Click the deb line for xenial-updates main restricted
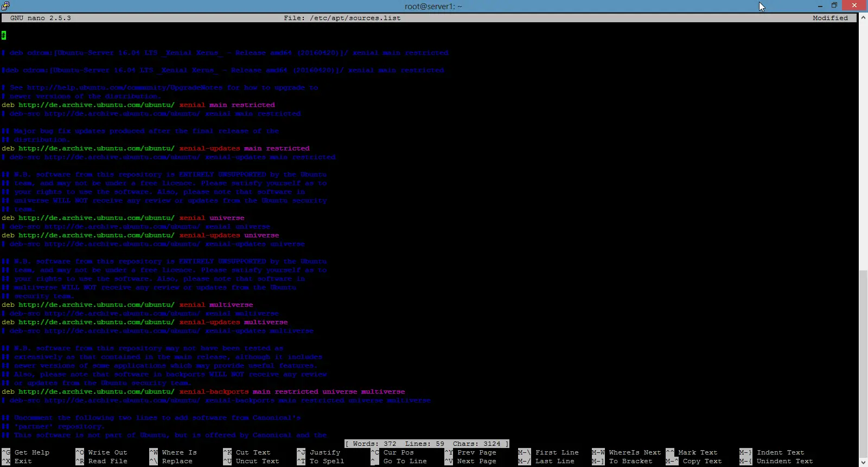This screenshot has height=467, width=868. pyautogui.click(x=156, y=148)
